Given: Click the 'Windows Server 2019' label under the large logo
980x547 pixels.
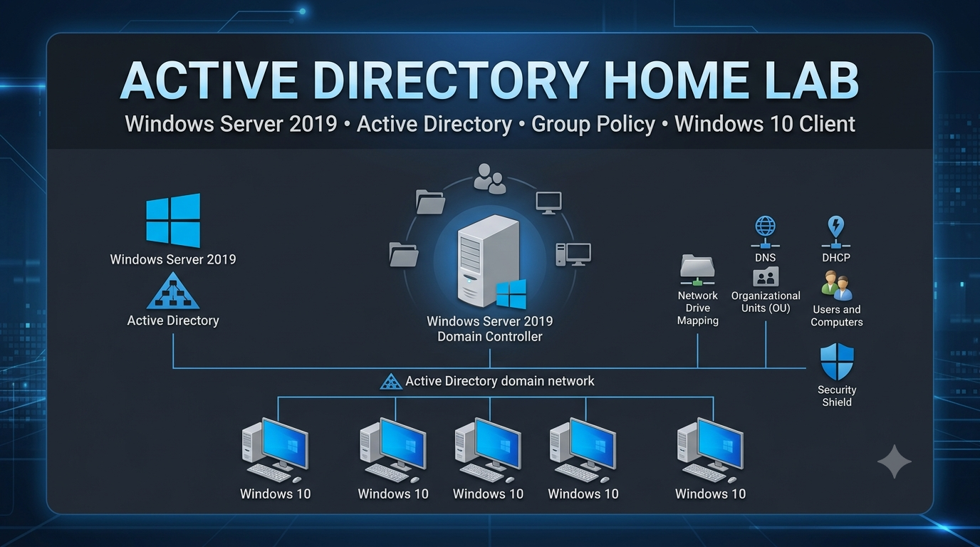Looking at the screenshot, I should [x=173, y=259].
